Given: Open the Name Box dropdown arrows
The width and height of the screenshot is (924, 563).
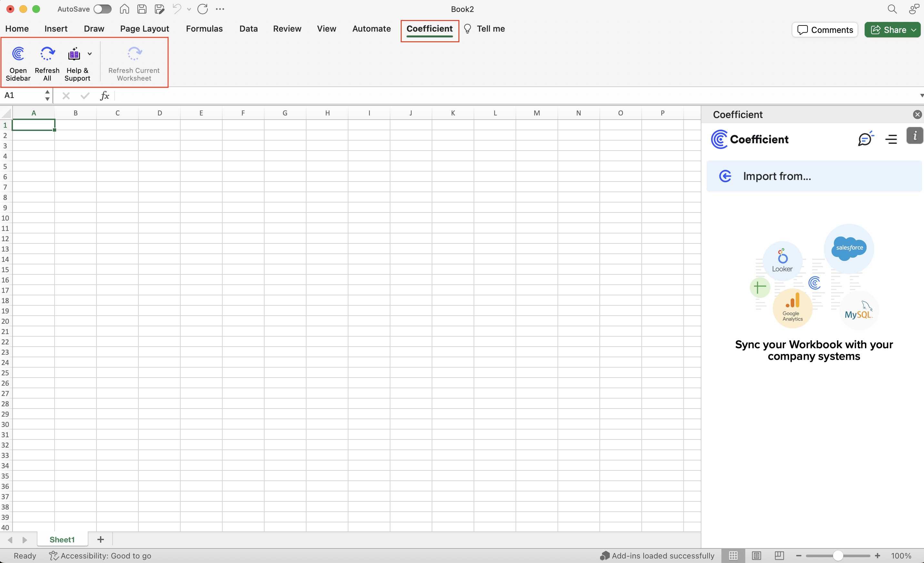Looking at the screenshot, I should (47, 95).
